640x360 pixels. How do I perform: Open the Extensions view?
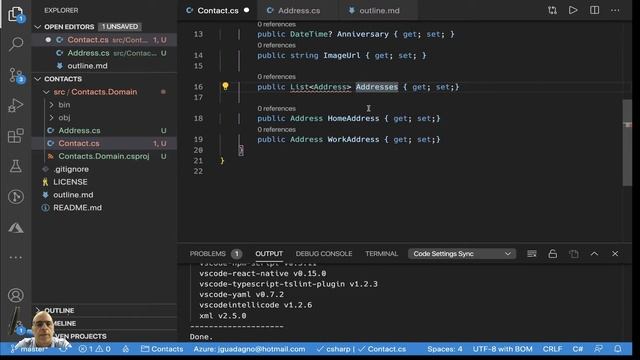[16, 136]
